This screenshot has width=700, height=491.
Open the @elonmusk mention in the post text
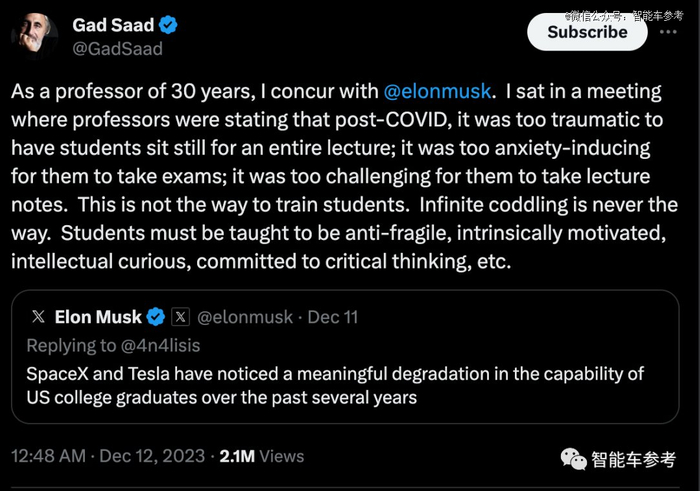438,91
